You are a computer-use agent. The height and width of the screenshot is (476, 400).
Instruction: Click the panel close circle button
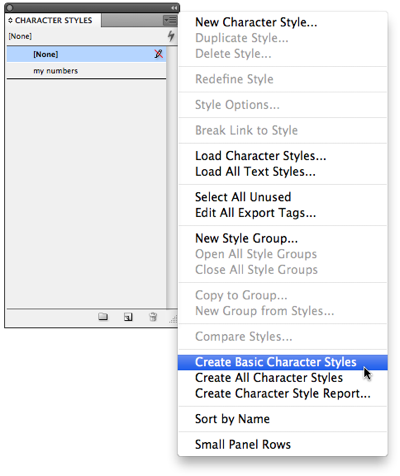(10, 8)
